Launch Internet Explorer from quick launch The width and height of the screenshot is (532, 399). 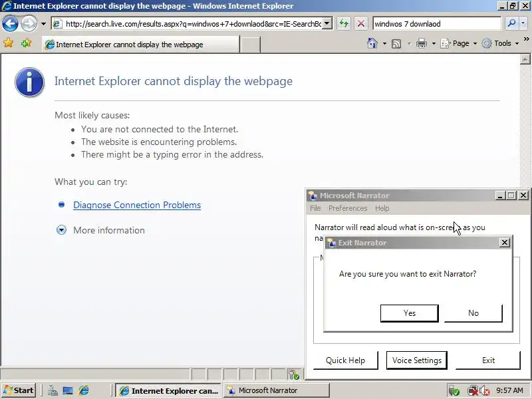tap(84, 391)
